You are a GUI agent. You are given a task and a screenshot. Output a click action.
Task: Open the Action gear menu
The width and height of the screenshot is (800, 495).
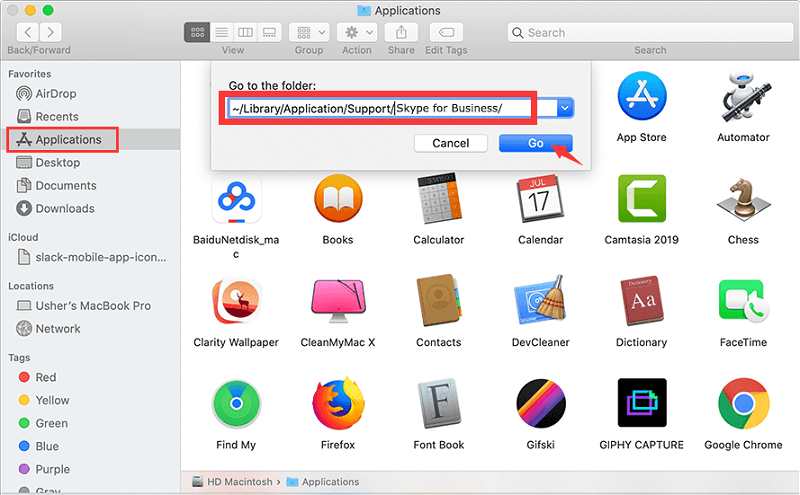click(357, 32)
